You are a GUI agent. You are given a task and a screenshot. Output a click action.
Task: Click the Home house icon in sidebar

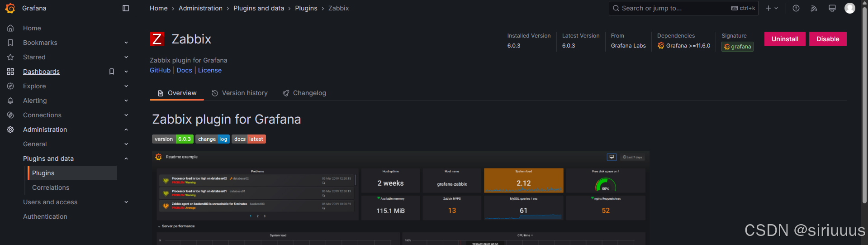point(10,28)
